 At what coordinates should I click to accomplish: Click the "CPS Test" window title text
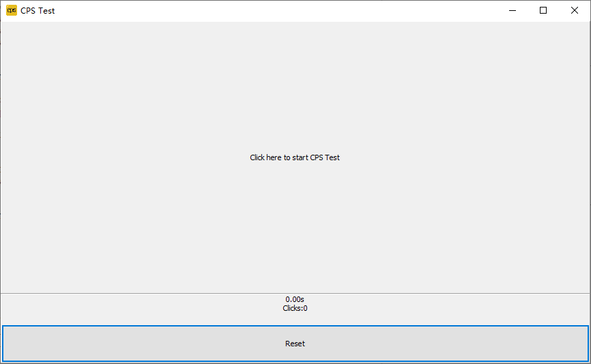coord(38,11)
